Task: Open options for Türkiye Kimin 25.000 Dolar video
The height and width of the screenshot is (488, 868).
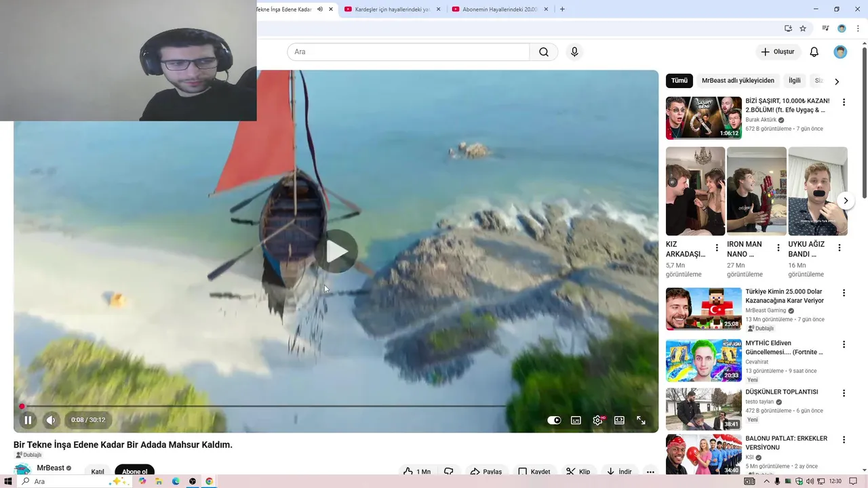Action: [844, 293]
